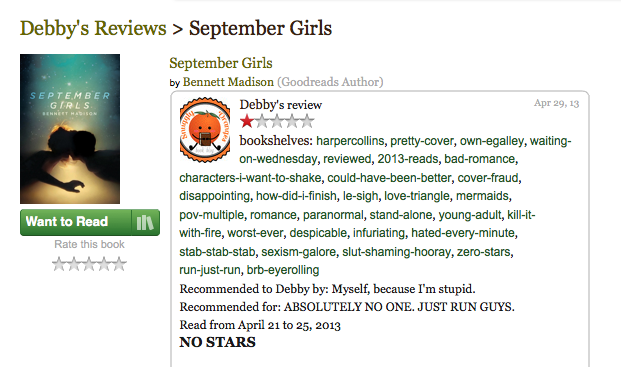
Task: Open the September Girls book title link
Action: (221, 63)
